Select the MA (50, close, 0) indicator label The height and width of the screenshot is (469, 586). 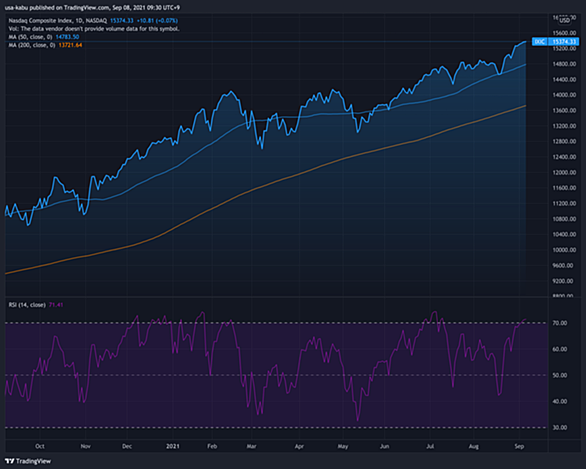click(30, 37)
